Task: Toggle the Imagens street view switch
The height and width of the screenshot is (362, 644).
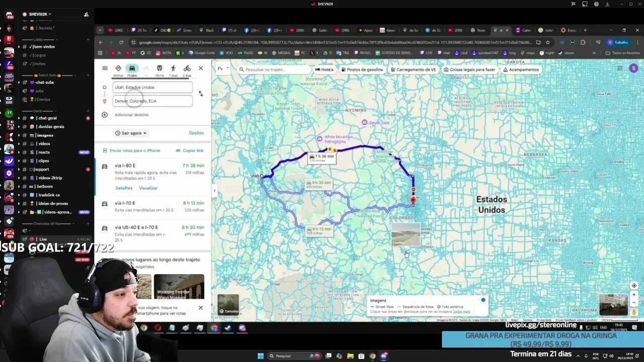Action: (x=481, y=300)
